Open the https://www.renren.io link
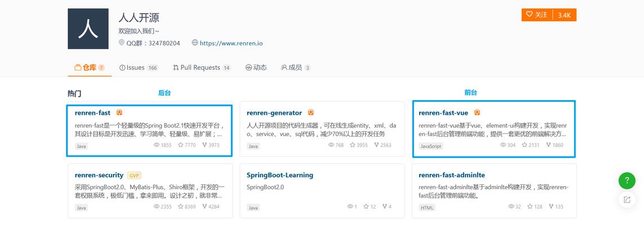Image resolution: width=644 pixels, height=225 pixels. point(231,43)
